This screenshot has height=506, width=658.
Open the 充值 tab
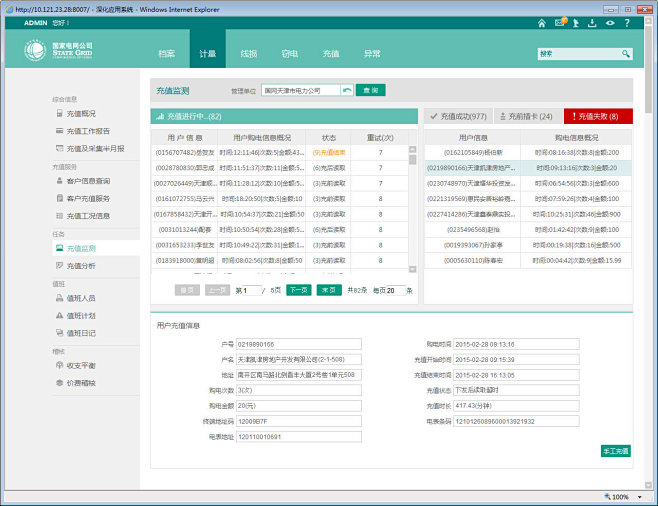(x=331, y=53)
